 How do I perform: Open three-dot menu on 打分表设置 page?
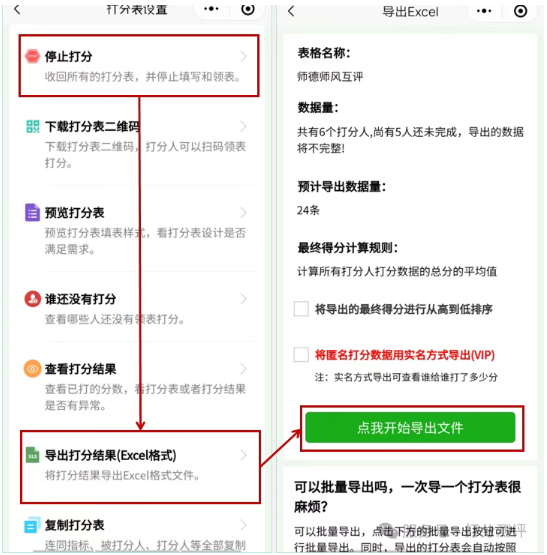pos(211,9)
